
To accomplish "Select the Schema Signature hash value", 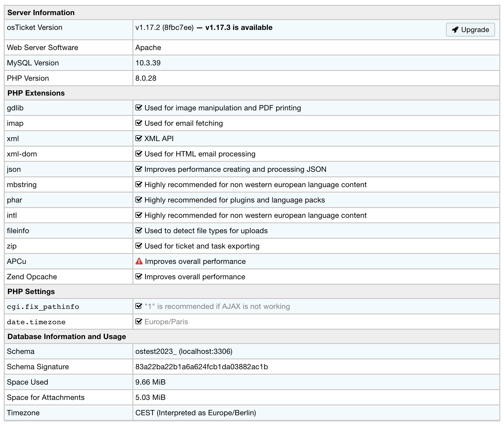I will click(201, 367).
